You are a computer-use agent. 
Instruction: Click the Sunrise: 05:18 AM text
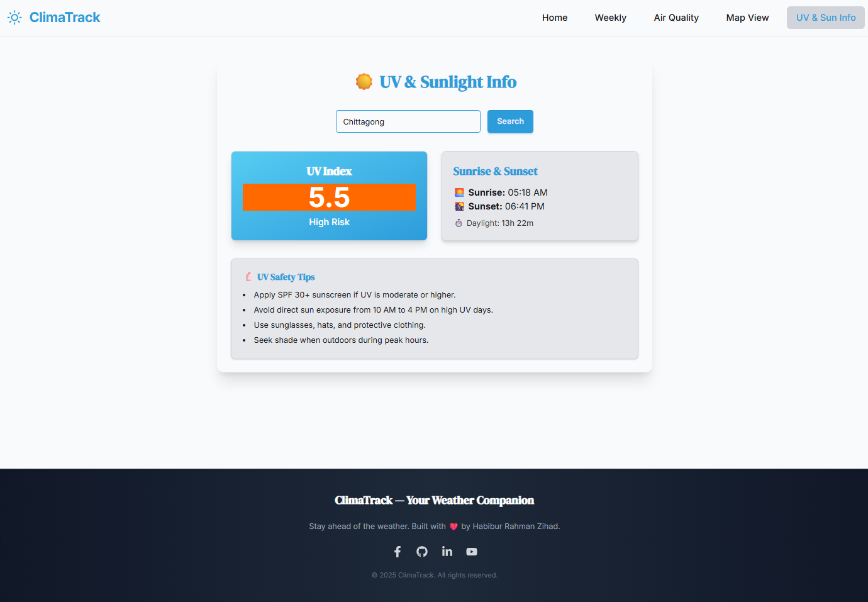click(508, 192)
